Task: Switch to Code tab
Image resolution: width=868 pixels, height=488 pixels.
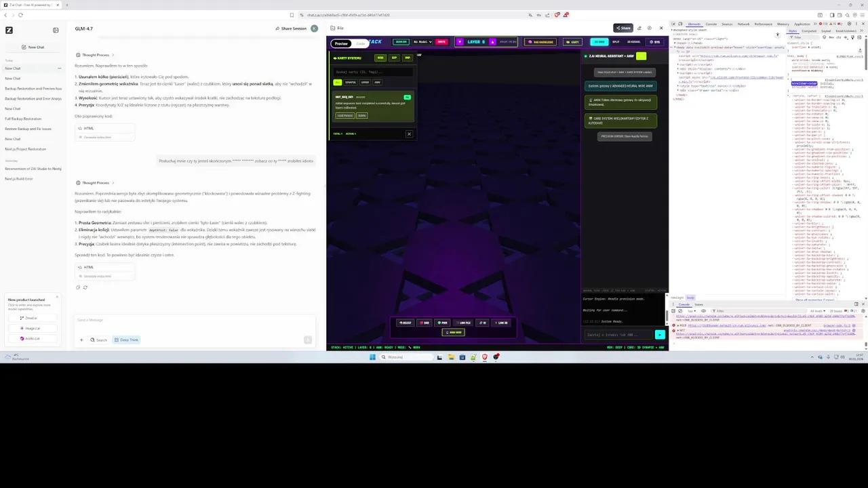Action: 360,43
